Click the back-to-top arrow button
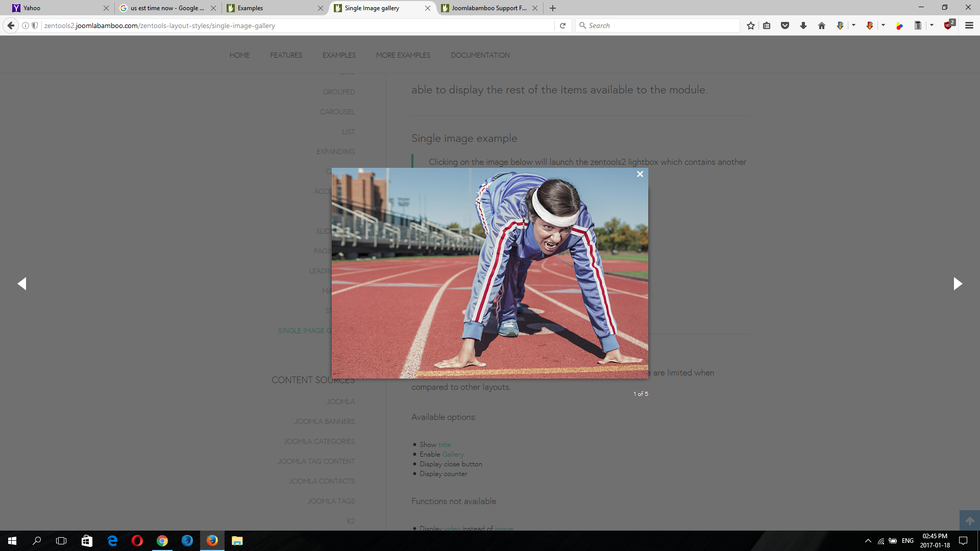This screenshot has width=980, height=551. tap(970, 521)
